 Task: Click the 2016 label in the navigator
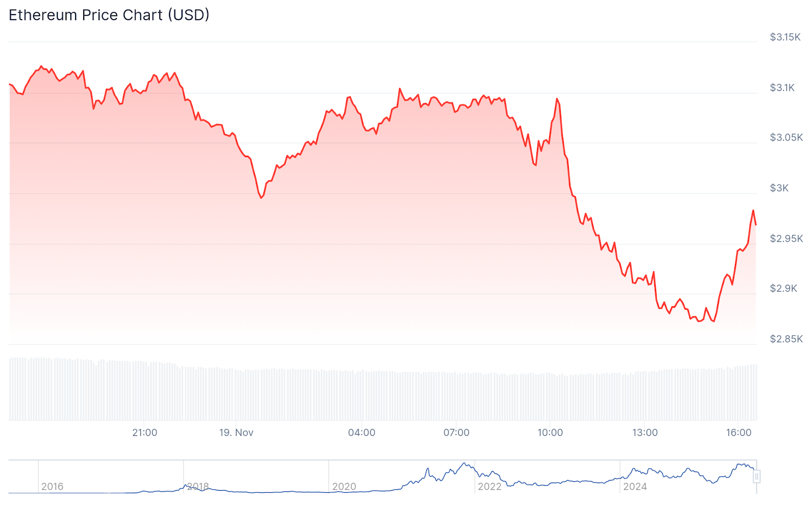point(52,487)
